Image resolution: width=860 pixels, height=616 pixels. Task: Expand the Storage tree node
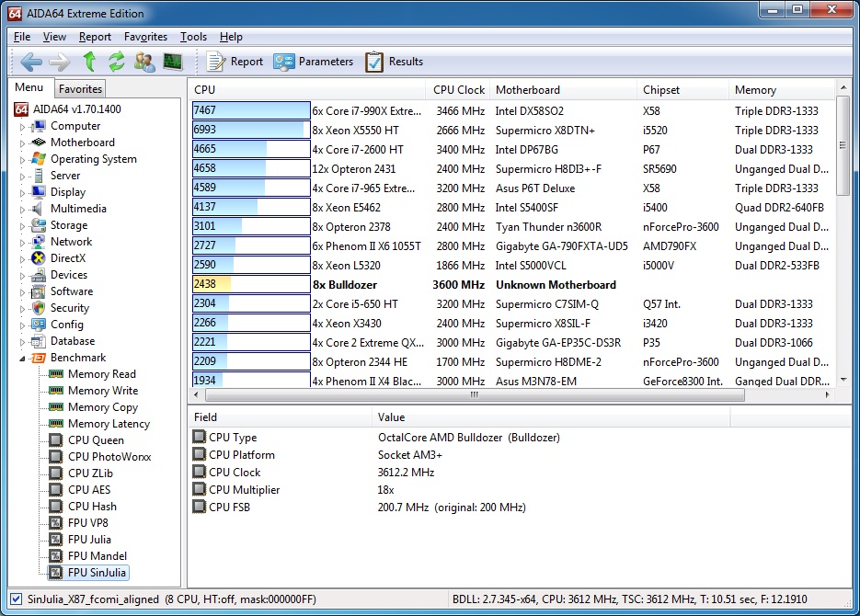click(x=22, y=226)
